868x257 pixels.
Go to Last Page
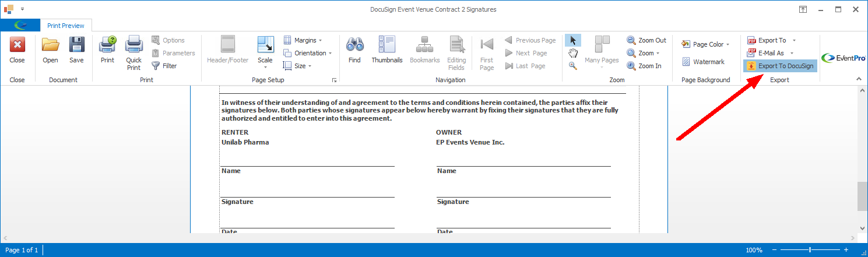tap(524, 66)
